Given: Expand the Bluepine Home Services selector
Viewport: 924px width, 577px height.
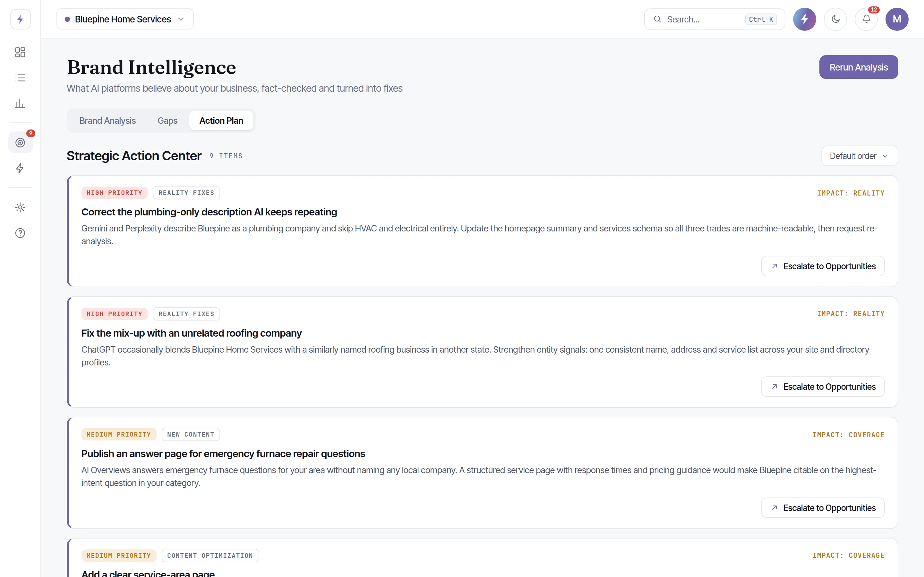Looking at the screenshot, I should click(125, 19).
